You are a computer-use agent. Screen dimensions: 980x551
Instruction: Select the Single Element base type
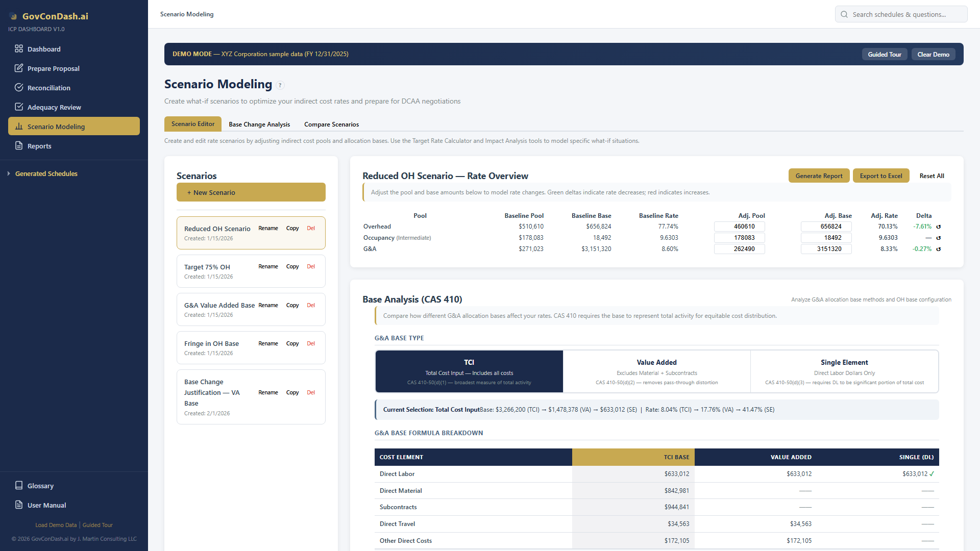point(844,371)
